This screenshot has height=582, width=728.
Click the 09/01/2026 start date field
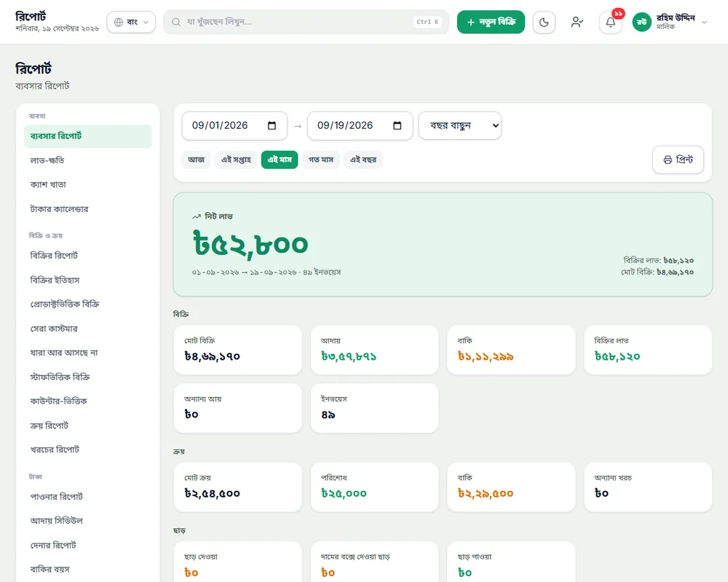(234, 125)
